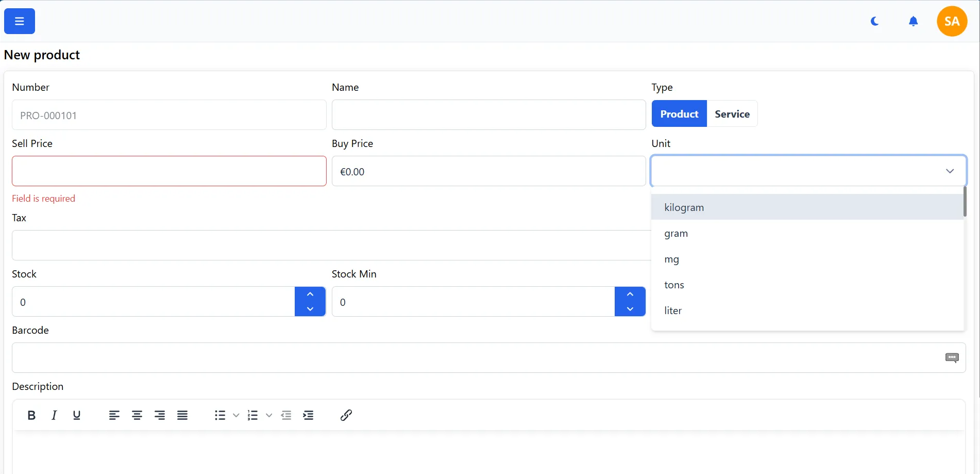Choose liter from Unit list

(x=807, y=310)
